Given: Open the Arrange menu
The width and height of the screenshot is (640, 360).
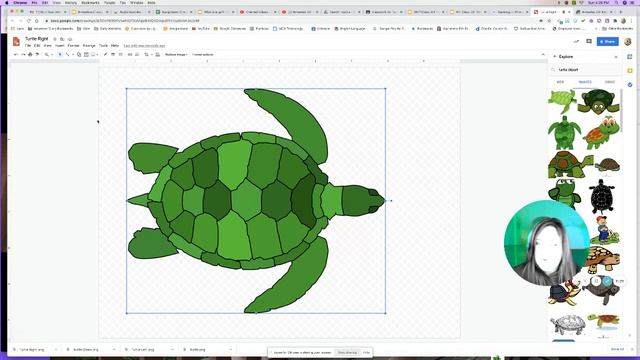Looking at the screenshot, I should 89,46.
